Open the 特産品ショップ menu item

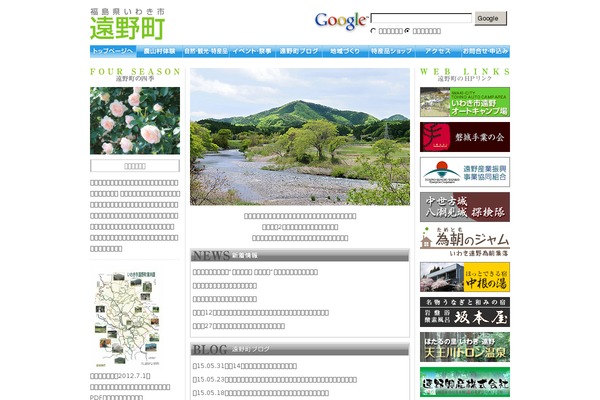tap(392, 51)
